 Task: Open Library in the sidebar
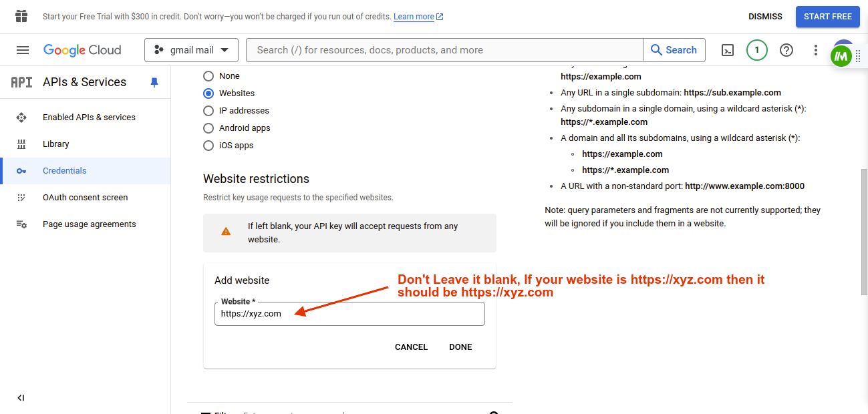pyautogui.click(x=55, y=144)
